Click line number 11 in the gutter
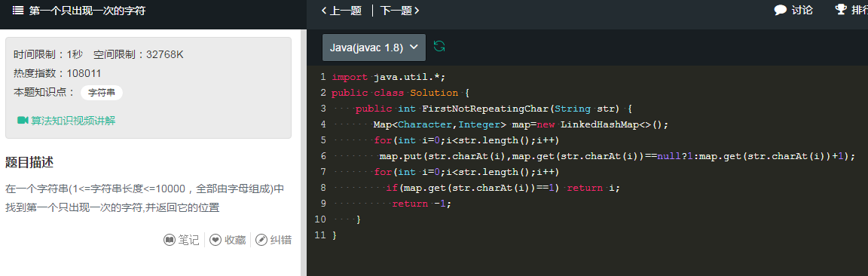Viewport: 868px width, 276px height. click(320, 235)
